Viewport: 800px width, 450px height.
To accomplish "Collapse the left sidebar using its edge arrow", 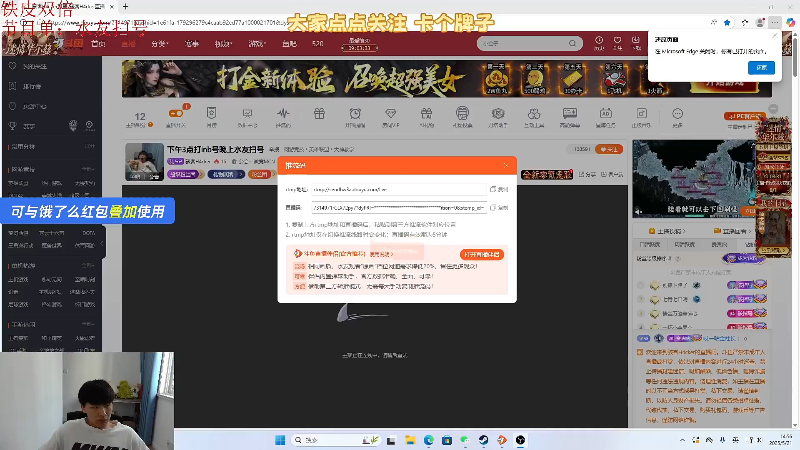I will pos(102,244).
